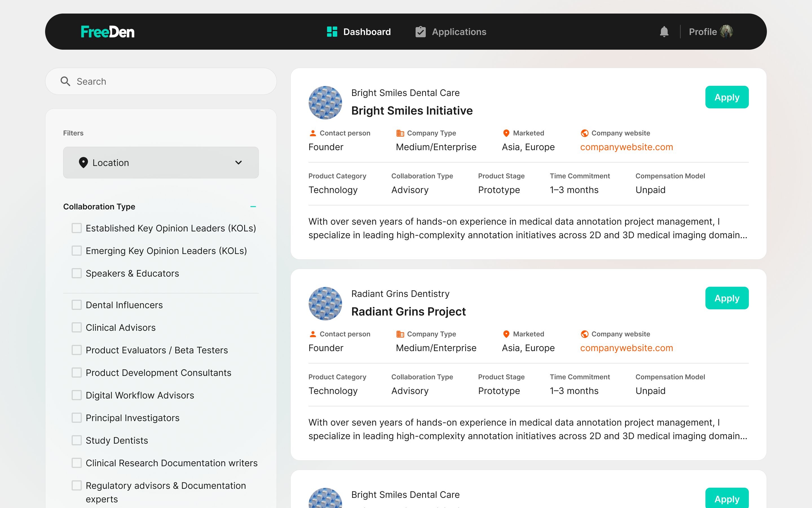Open notifications bell icon

point(664,32)
